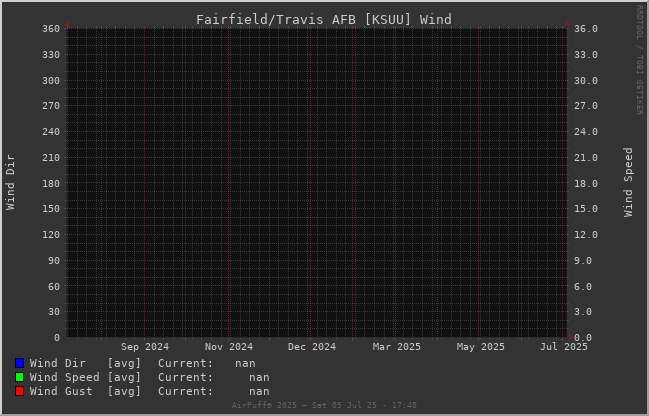The width and height of the screenshot is (649, 416).
Task: Click the AirPuff 2025 footer timestamp
Action: click(x=324, y=405)
